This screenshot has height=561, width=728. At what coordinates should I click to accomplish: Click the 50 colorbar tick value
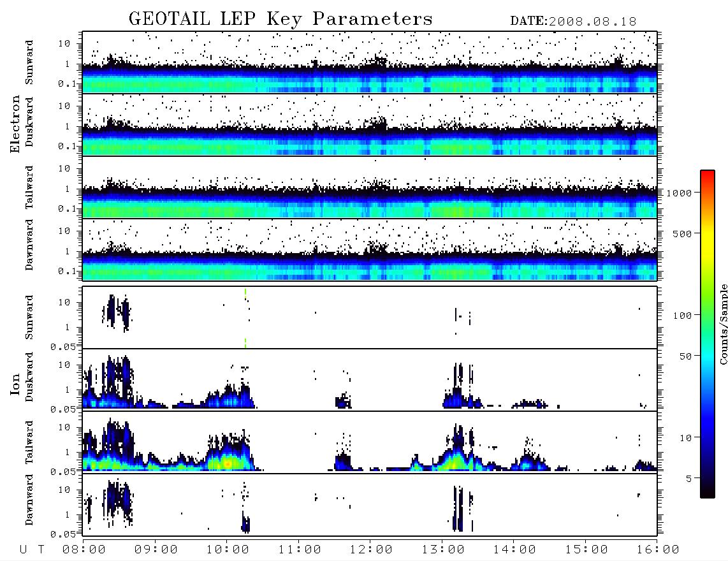tap(685, 356)
